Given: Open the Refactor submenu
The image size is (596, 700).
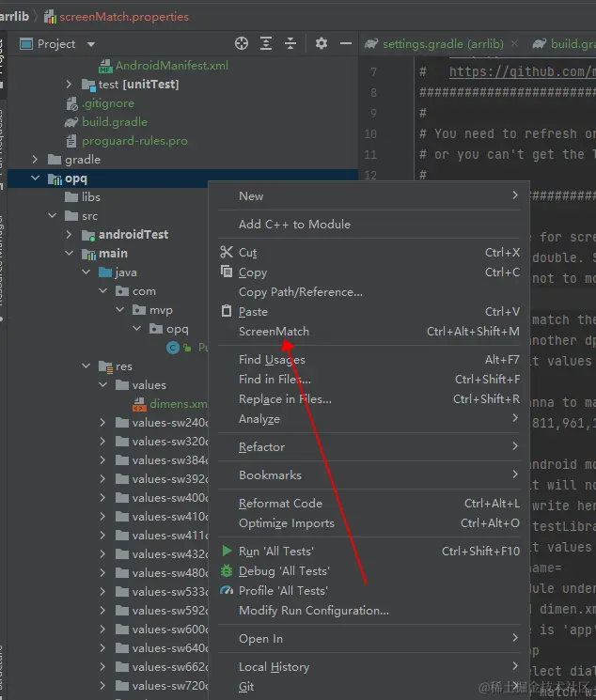Looking at the screenshot, I should coord(369,447).
